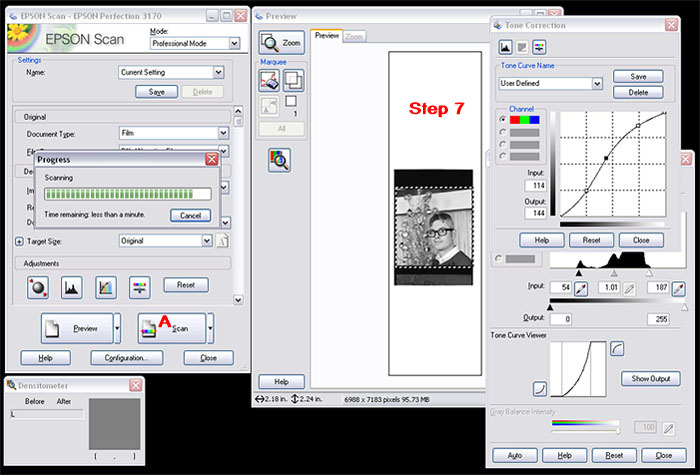Screen dimensions: 700x475
Task: Click the upper curve-end icon in Tone Curve Viewer
Action: point(617,349)
